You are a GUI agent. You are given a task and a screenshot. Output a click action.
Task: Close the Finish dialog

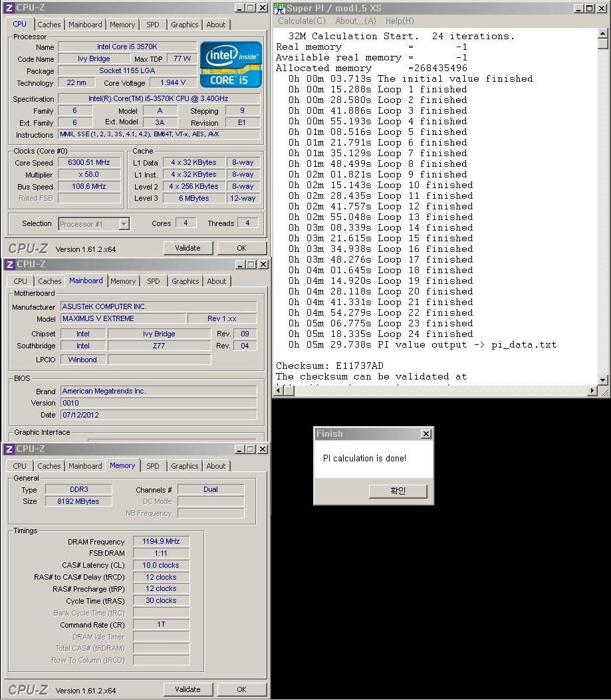[427, 433]
